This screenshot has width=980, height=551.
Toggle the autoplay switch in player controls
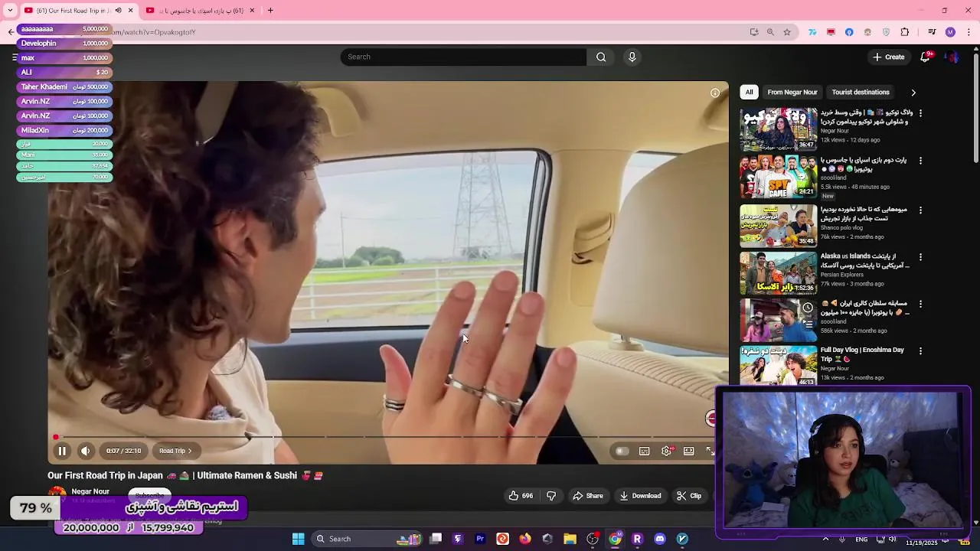pyautogui.click(x=622, y=451)
